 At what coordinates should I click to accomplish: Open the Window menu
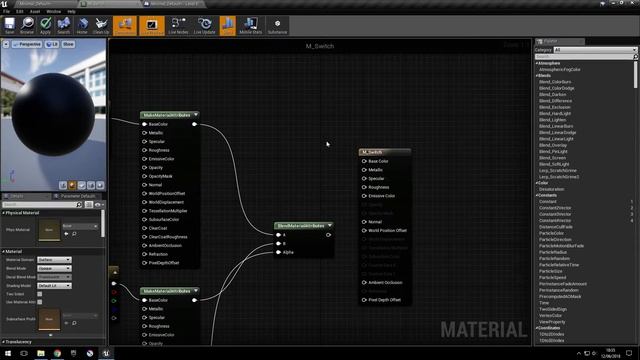(53, 11)
